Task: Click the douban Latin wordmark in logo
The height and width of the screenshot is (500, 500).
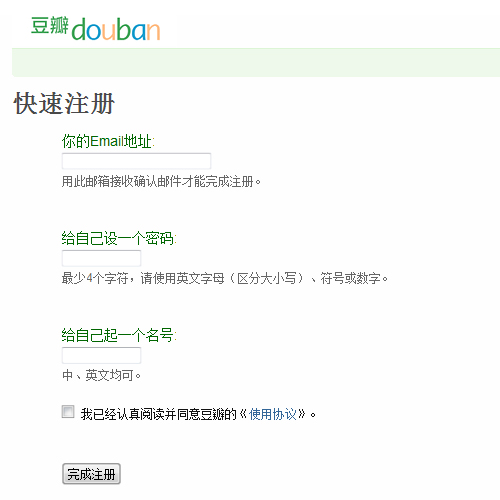Action: [116, 29]
